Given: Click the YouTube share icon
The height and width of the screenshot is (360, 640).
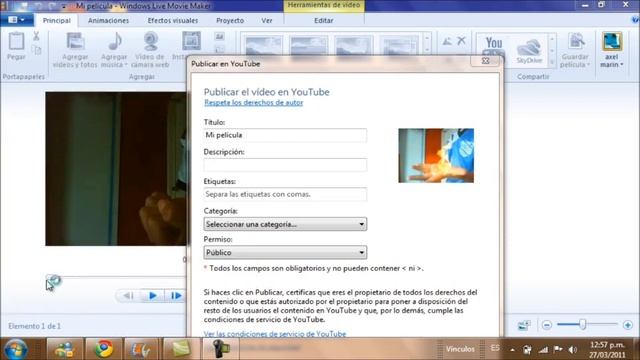Looking at the screenshot, I should tap(493, 46).
